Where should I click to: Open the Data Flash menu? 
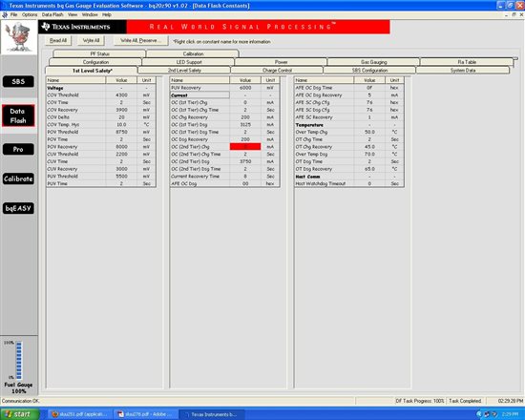pyautogui.click(x=52, y=14)
